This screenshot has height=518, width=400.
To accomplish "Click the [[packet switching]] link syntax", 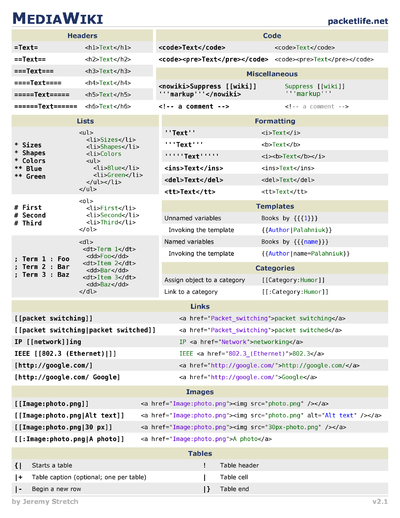I will point(53,318).
